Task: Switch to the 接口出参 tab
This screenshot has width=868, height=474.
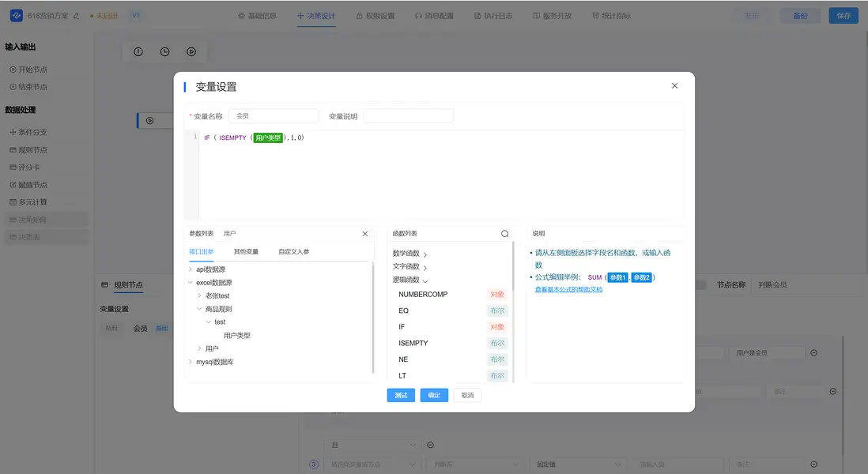Action: (x=202, y=252)
